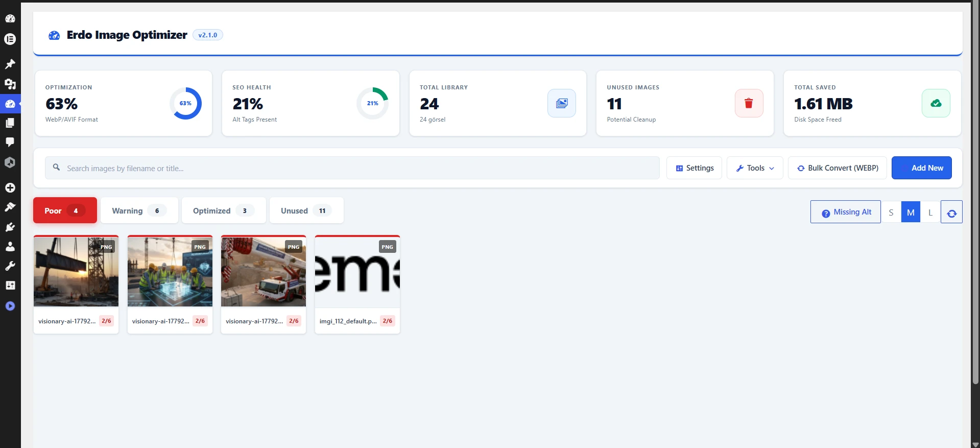Select the Optimized filter tab

[224, 210]
